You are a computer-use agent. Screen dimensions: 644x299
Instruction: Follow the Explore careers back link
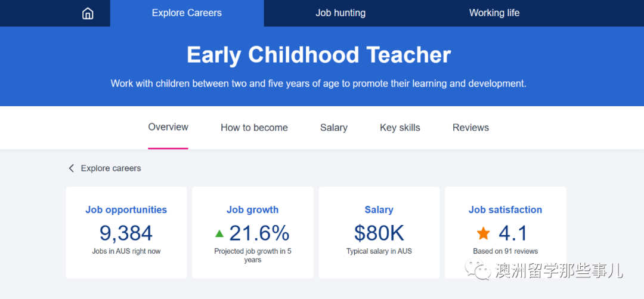click(x=111, y=168)
